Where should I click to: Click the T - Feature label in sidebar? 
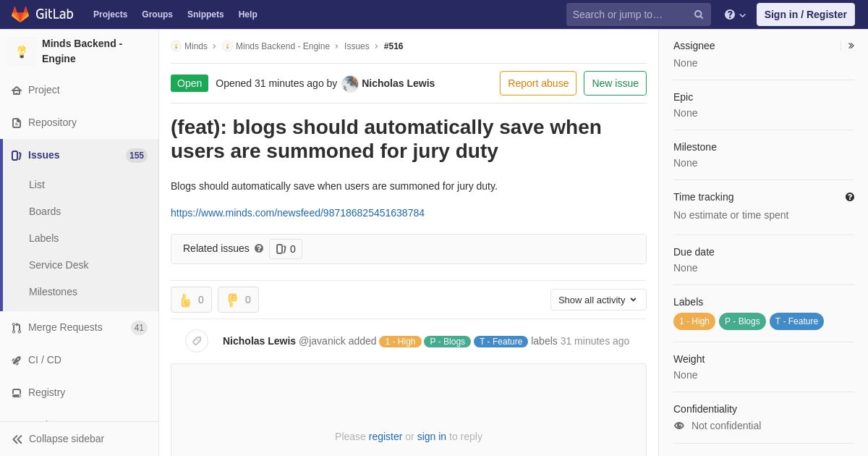(796, 321)
